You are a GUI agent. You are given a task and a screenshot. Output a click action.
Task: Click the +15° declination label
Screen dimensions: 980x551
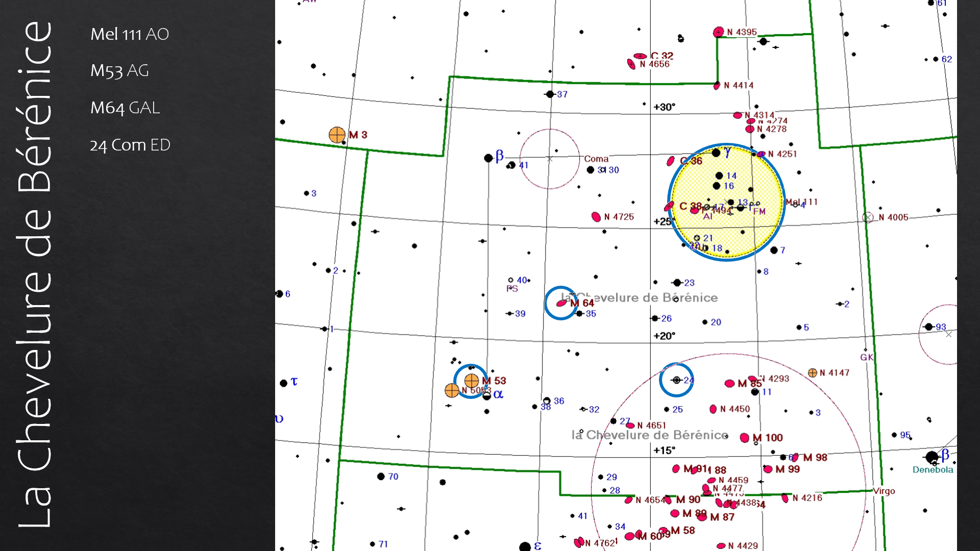[664, 450]
